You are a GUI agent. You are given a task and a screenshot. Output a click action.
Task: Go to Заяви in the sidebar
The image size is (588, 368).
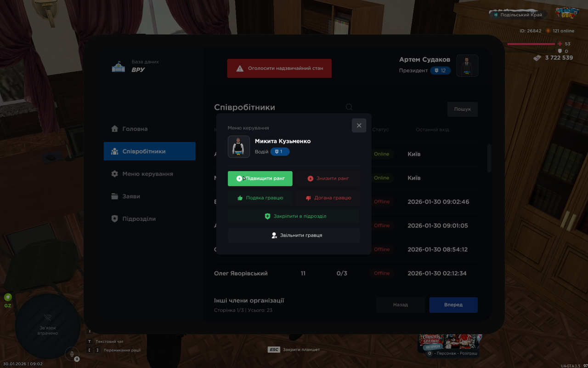tap(149, 196)
